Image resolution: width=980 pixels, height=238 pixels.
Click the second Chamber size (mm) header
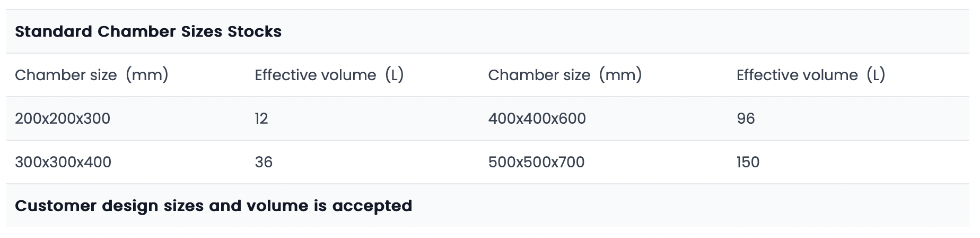point(565,75)
